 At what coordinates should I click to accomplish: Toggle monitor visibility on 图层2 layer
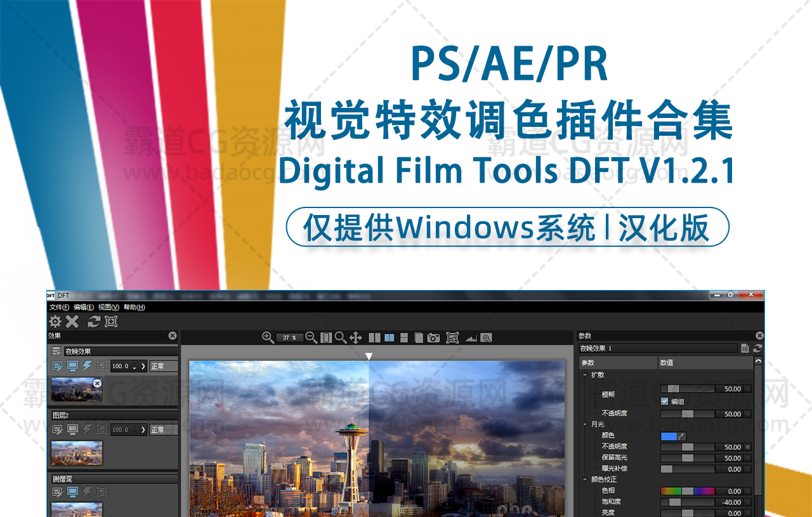72,429
